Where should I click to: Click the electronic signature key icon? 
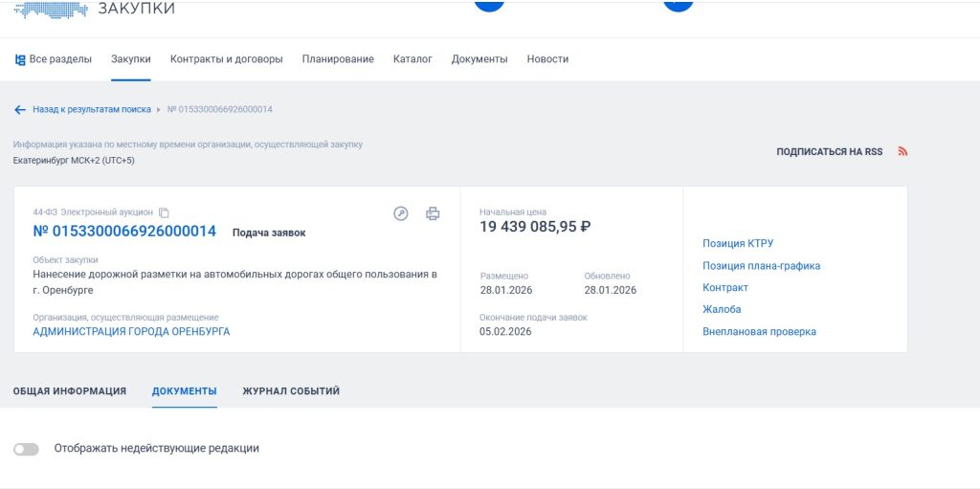tap(401, 213)
